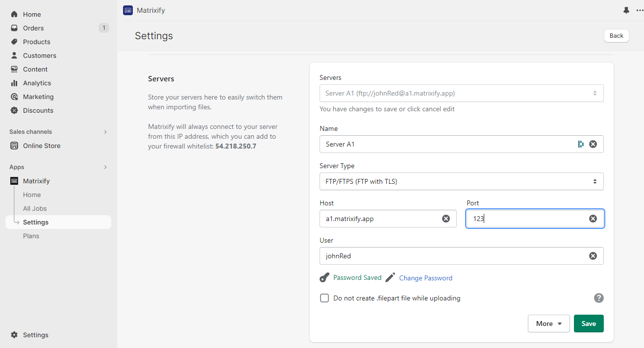Expand the More button menu
The height and width of the screenshot is (348, 644).
(548, 323)
